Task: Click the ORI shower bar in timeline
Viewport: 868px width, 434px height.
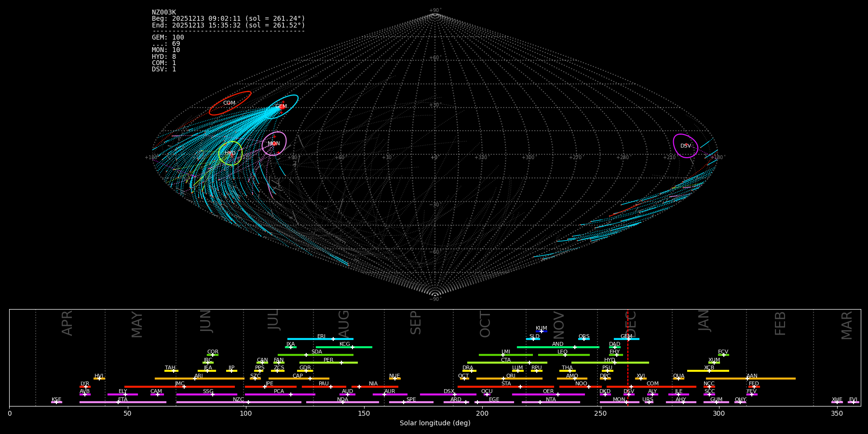Action: coord(509,379)
